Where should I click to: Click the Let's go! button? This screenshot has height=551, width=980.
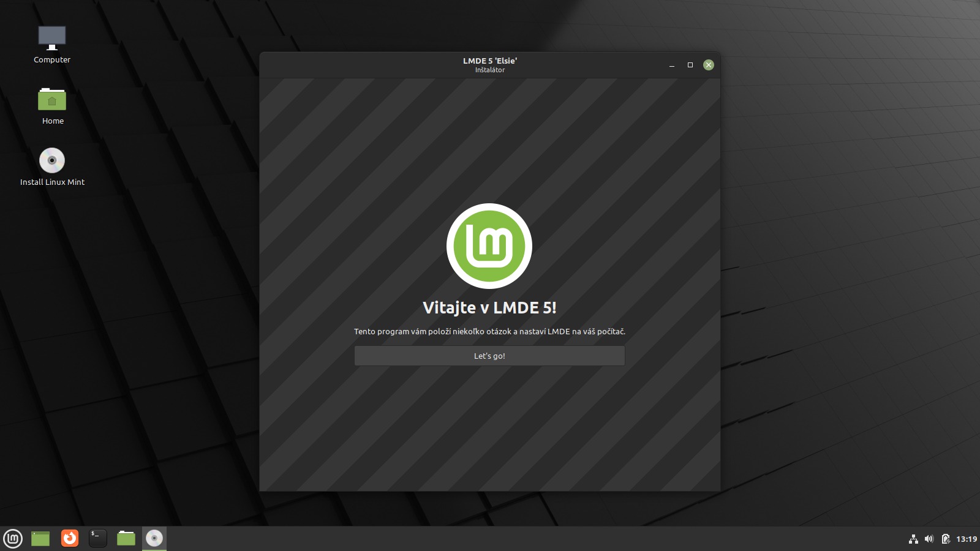point(489,356)
